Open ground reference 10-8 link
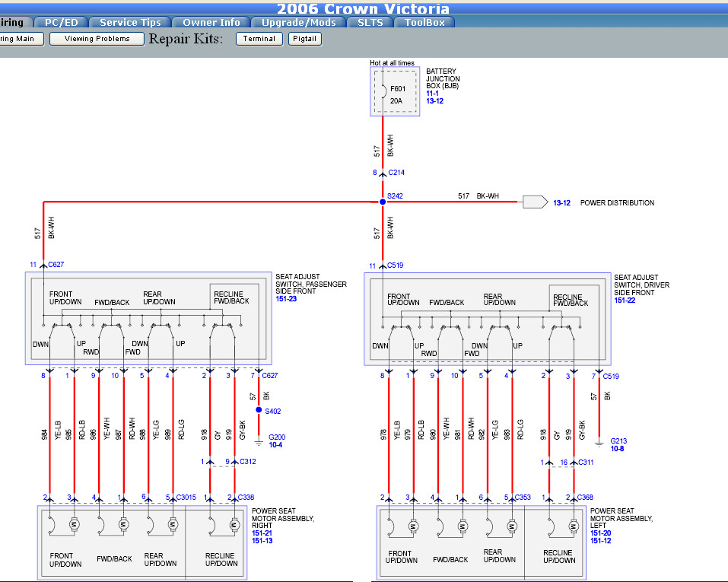Viewport: 728px width, 582px height. [617, 448]
